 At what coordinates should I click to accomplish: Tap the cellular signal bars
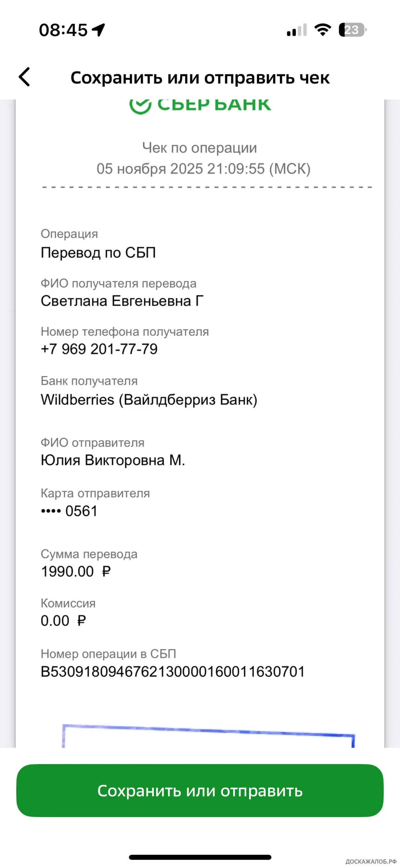(297, 30)
